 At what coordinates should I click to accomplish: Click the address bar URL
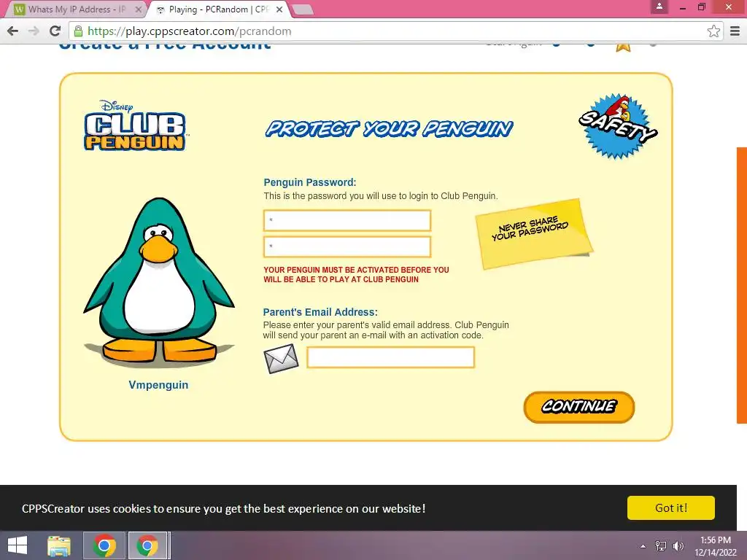pos(190,31)
